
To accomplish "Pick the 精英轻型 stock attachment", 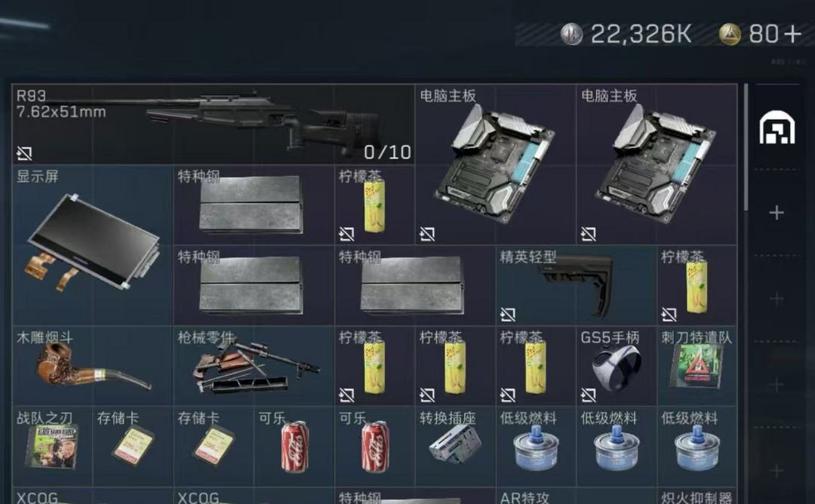I will tap(576, 285).
